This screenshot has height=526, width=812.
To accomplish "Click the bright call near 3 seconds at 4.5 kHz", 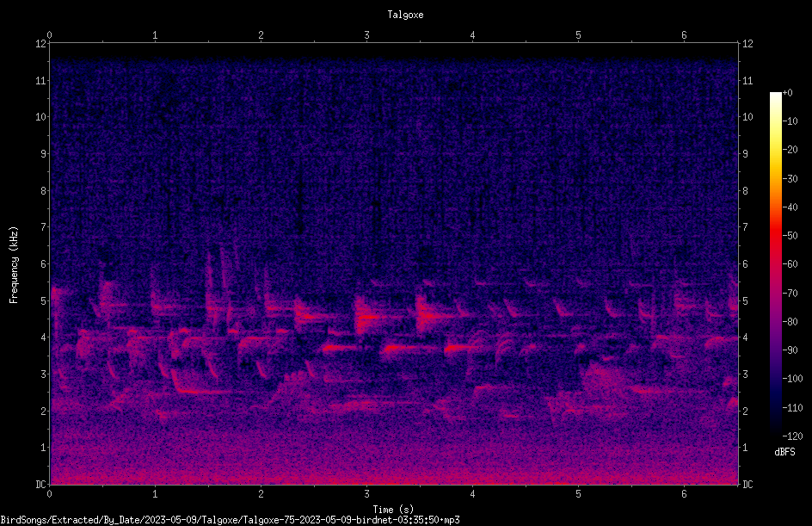I will (x=366, y=317).
